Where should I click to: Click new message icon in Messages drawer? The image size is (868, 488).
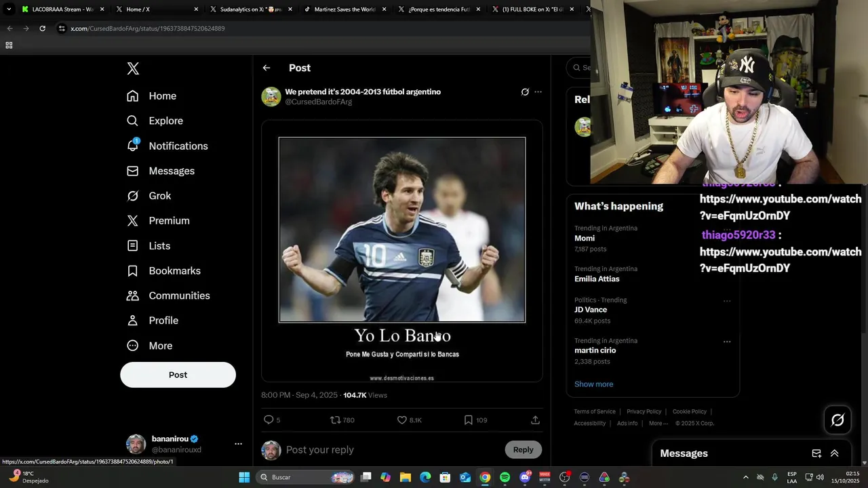[x=816, y=453]
